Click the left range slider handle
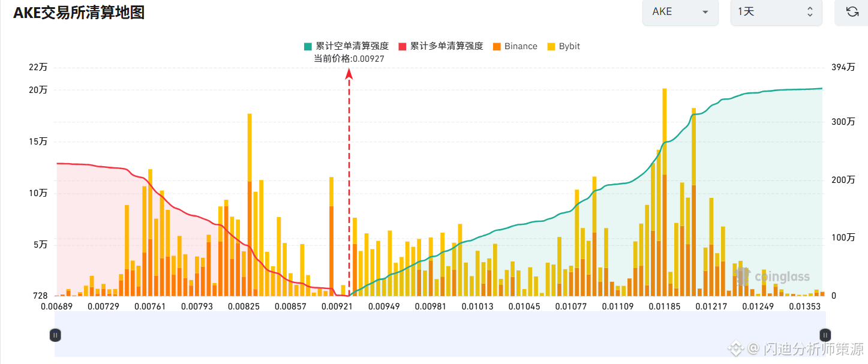Screen dimensions: 868x364 (55, 335)
